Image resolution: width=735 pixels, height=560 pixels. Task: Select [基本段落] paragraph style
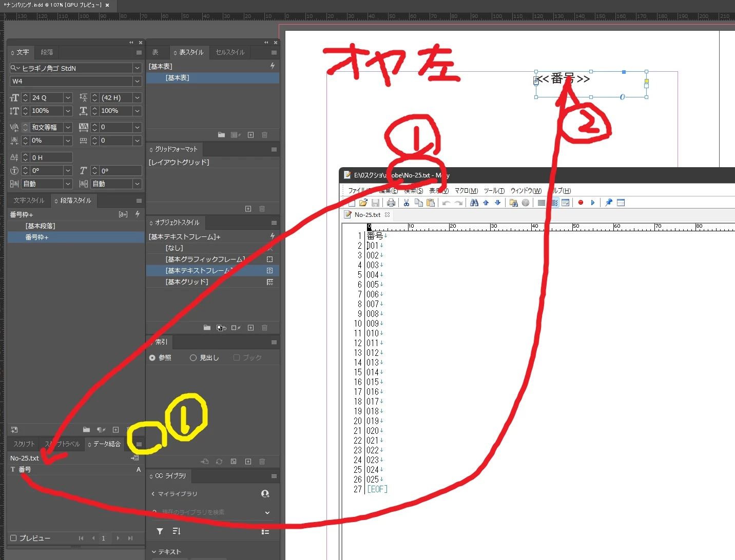(x=75, y=226)
